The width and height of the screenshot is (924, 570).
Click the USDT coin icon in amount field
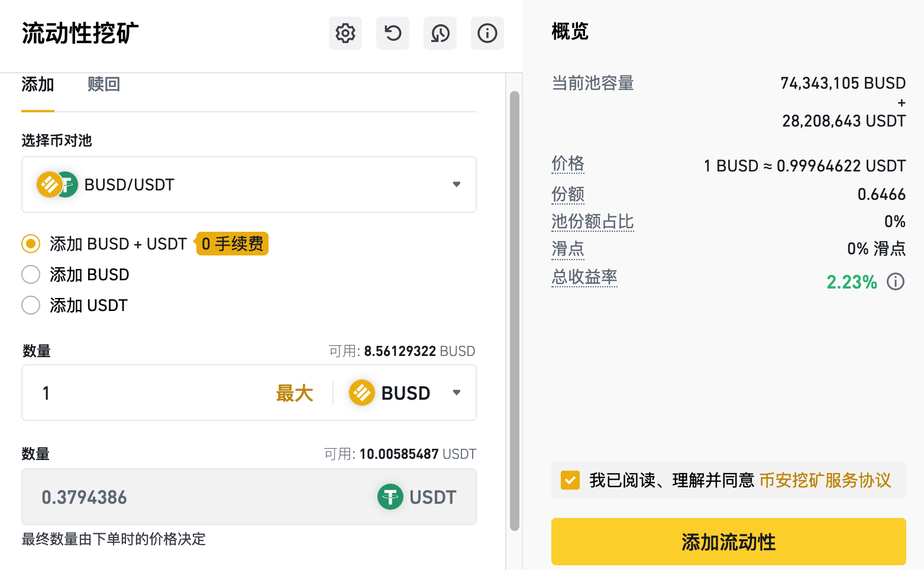390,497
